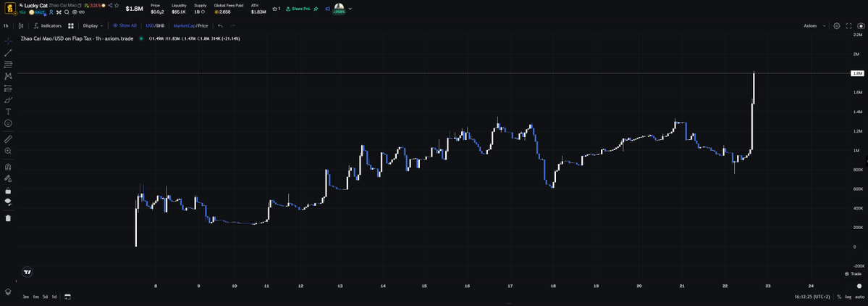Click the Liquidity $65.1K value
Screen dimensions: 868x306
[179, 11]
